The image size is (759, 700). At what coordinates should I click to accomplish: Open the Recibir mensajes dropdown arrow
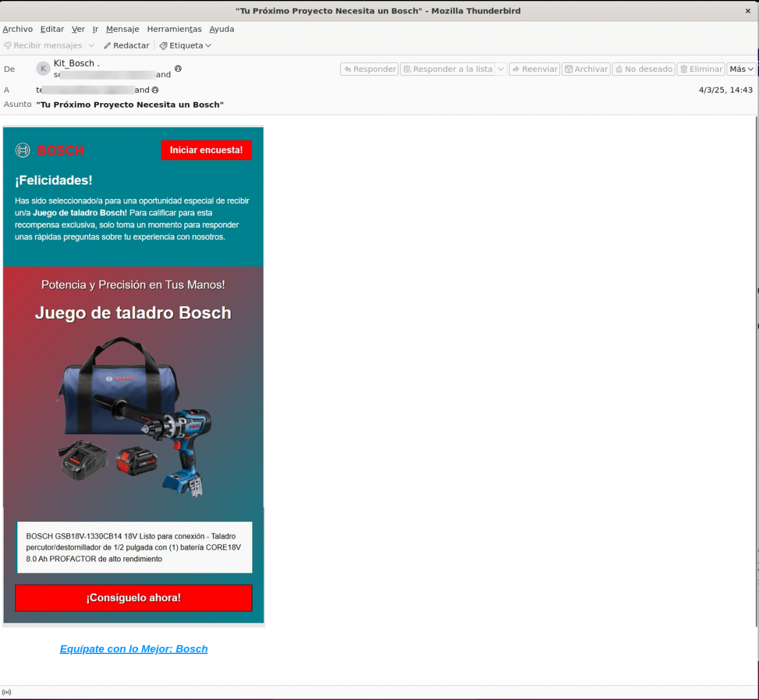coord(91,45)
